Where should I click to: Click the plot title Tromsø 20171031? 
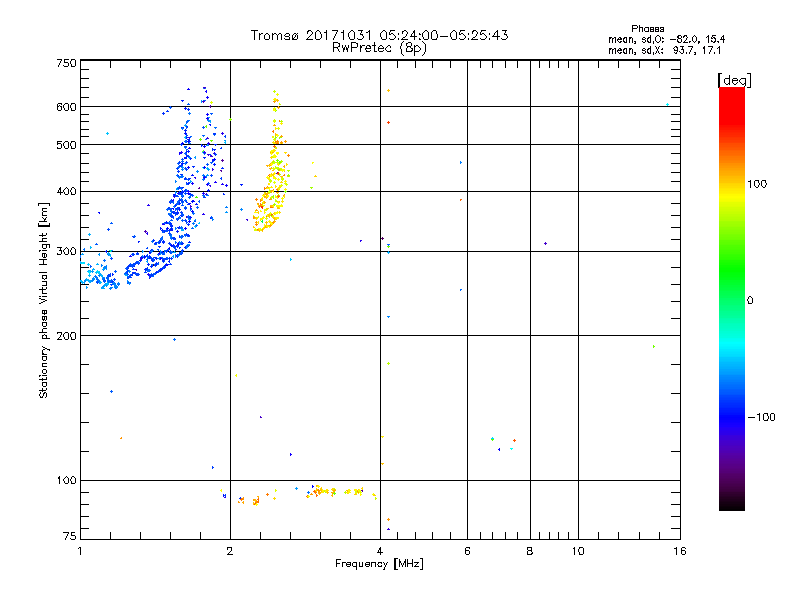[379, 35]
